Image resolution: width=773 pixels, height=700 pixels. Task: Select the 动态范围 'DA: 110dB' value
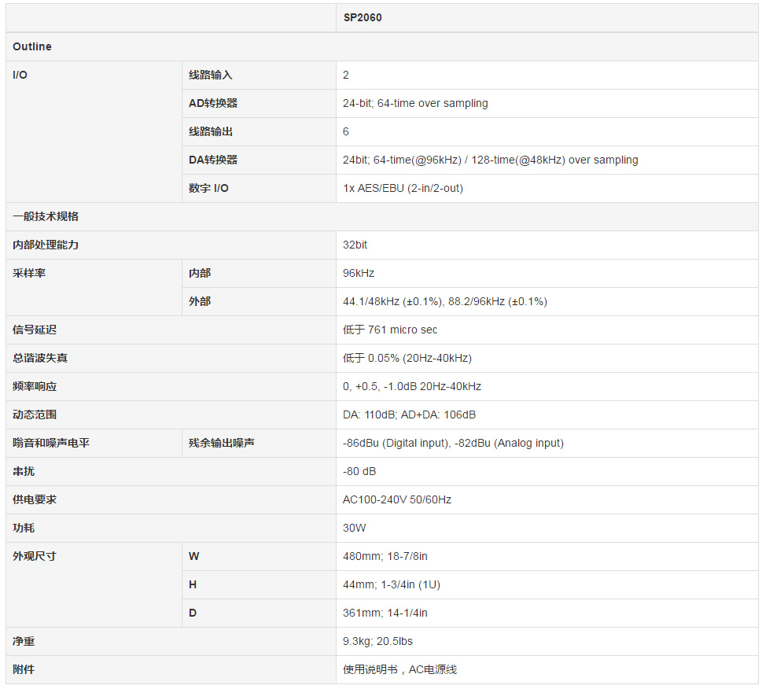click(x=409, y=414)
